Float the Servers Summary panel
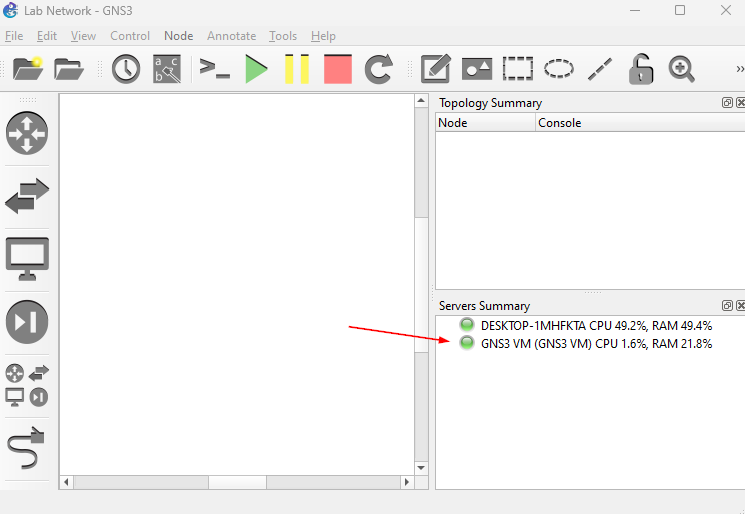 click(x=727, y=305)
